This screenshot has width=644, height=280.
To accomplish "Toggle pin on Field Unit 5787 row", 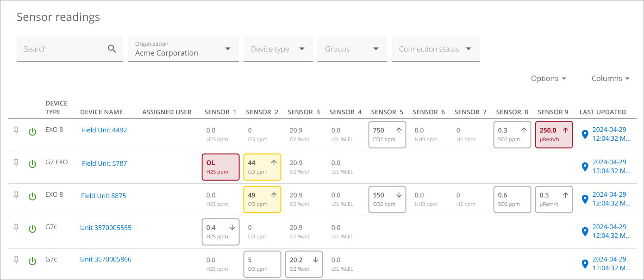I will pyautogui.click(x=16, y=163).
